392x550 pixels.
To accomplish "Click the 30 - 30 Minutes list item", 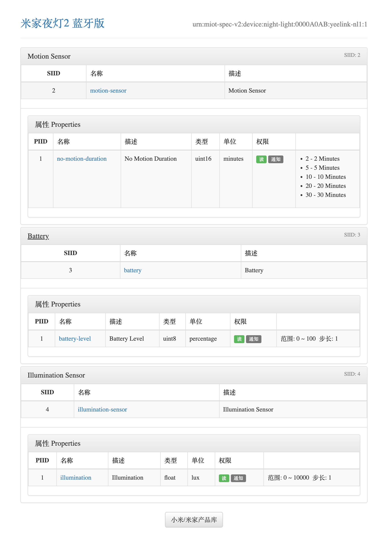I will (325, 195).
